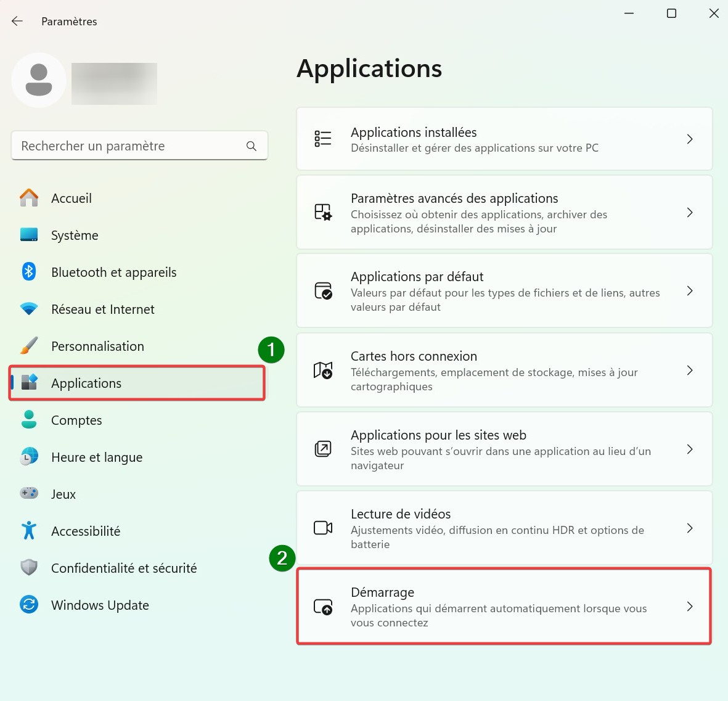
Task: Open Heure et langue settings
Action: (x=139, y=457)
